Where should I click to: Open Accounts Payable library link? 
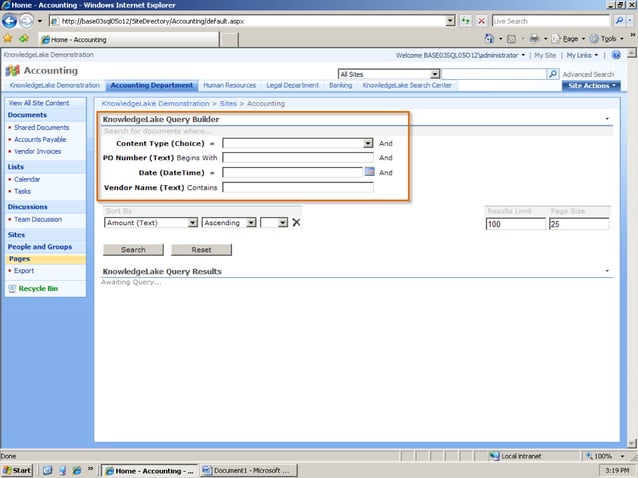tap(40, 140)
